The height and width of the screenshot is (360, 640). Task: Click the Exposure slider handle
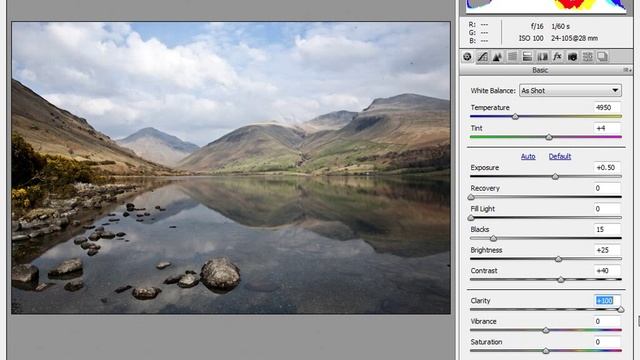555,177
